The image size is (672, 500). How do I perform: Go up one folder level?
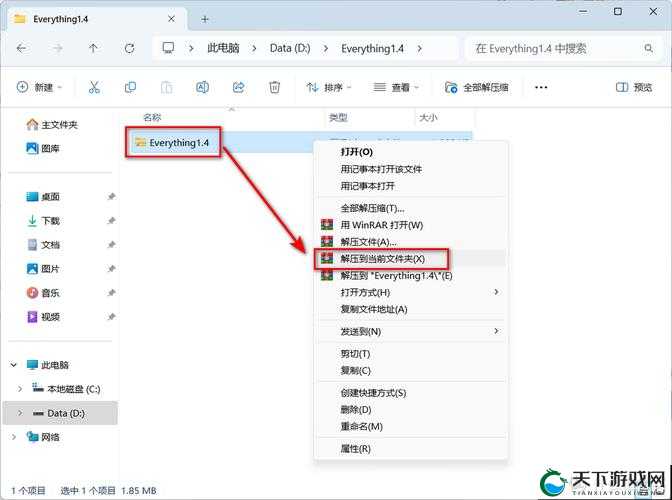point(93,48)
